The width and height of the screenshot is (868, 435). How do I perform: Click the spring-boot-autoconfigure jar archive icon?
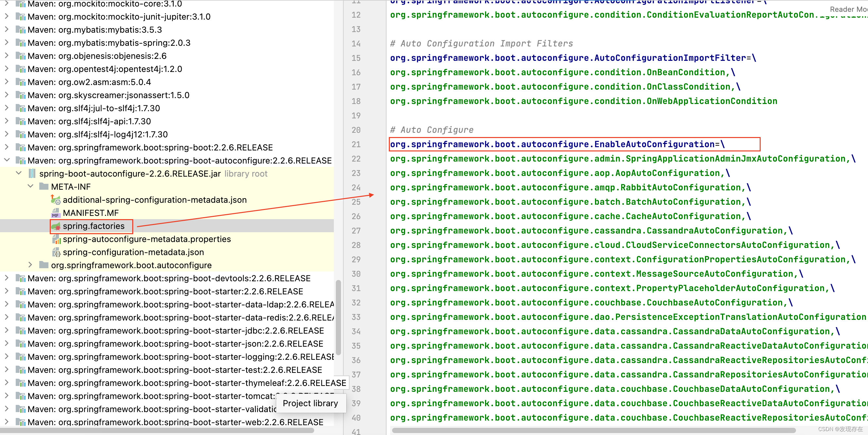point(32,174)
